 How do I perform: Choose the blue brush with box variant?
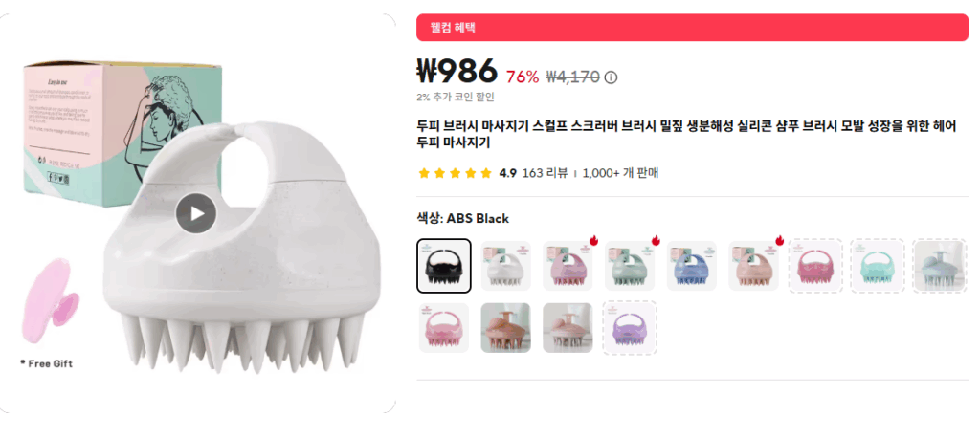pos(692,266)
